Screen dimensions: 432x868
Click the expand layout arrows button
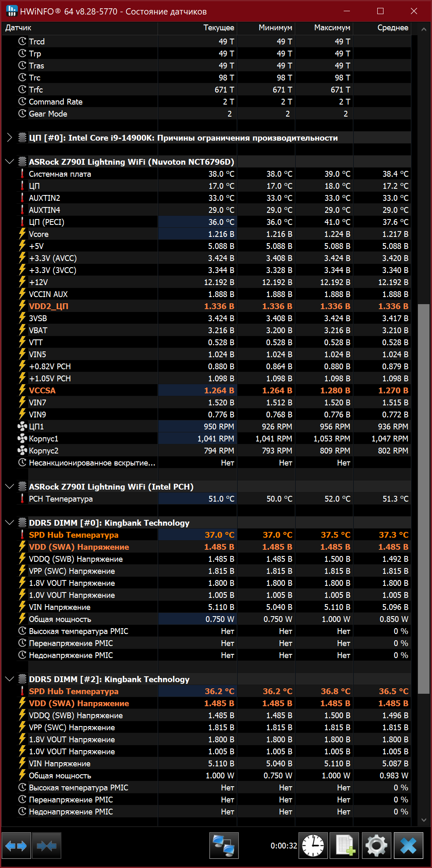16,846
